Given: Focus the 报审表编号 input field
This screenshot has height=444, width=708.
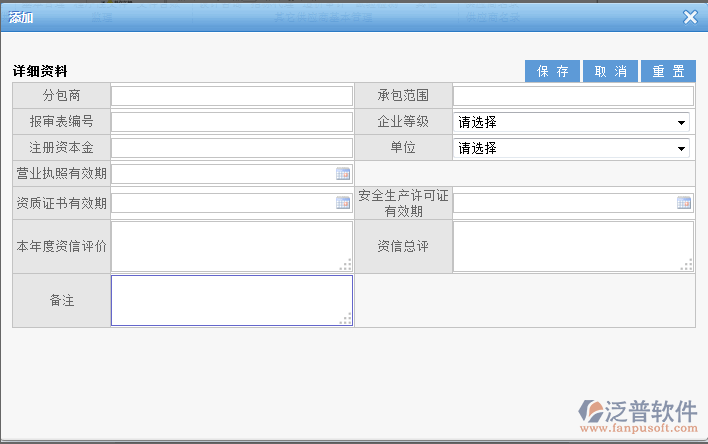Looking at the screenshot, I should (x=232, y=122).
